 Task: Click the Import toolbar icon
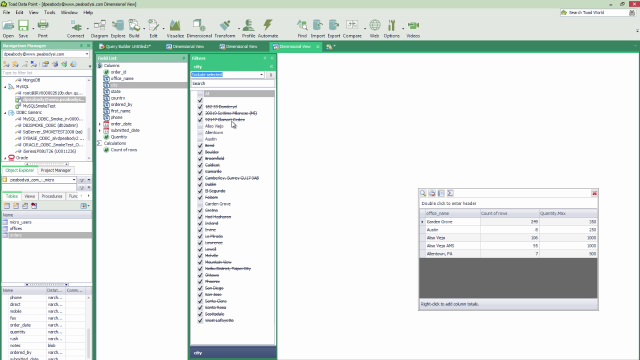tap(318, 29)
